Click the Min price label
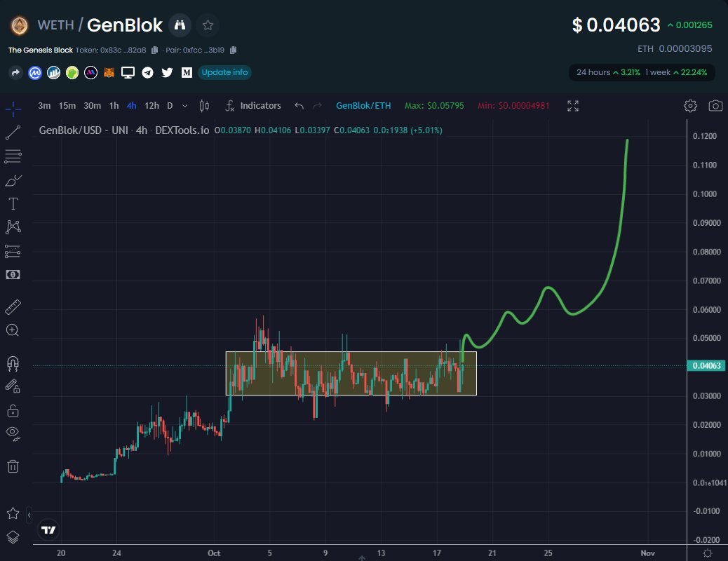This screenshot has height=561, width=728. (513, 106)
